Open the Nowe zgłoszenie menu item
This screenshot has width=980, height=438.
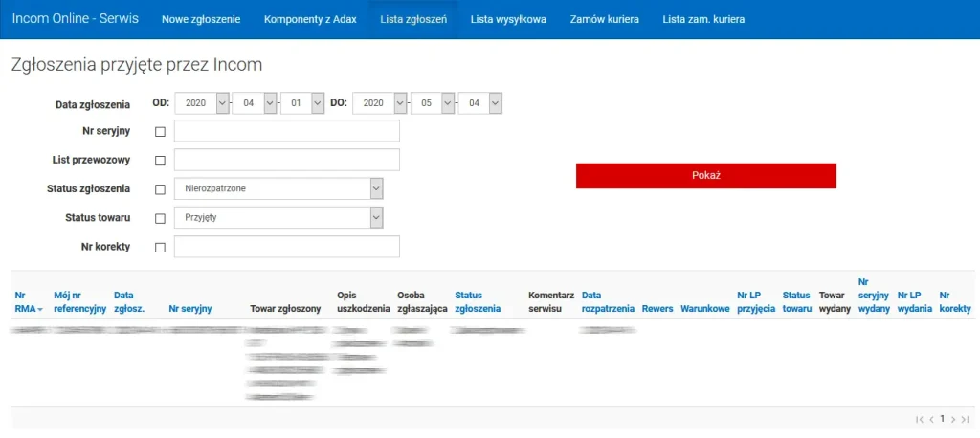[x=201, y=19]
